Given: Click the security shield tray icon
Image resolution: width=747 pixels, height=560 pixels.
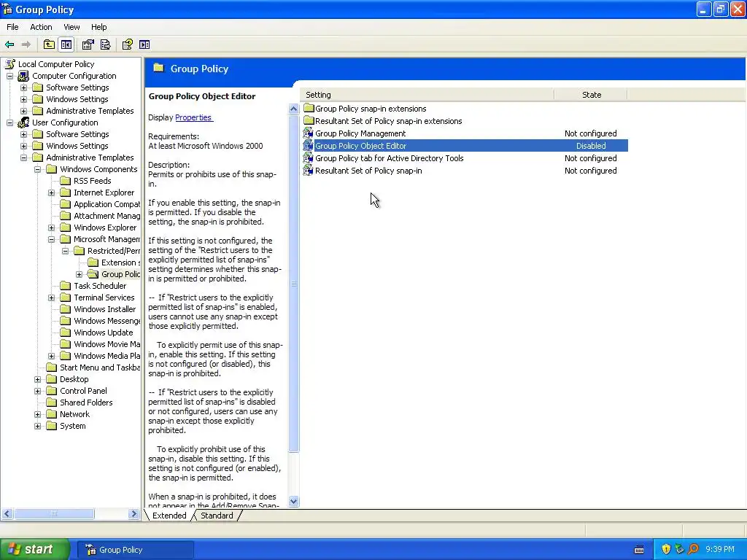Looking at the screenshot, I should pyautogui.click(x=666, y=549).
